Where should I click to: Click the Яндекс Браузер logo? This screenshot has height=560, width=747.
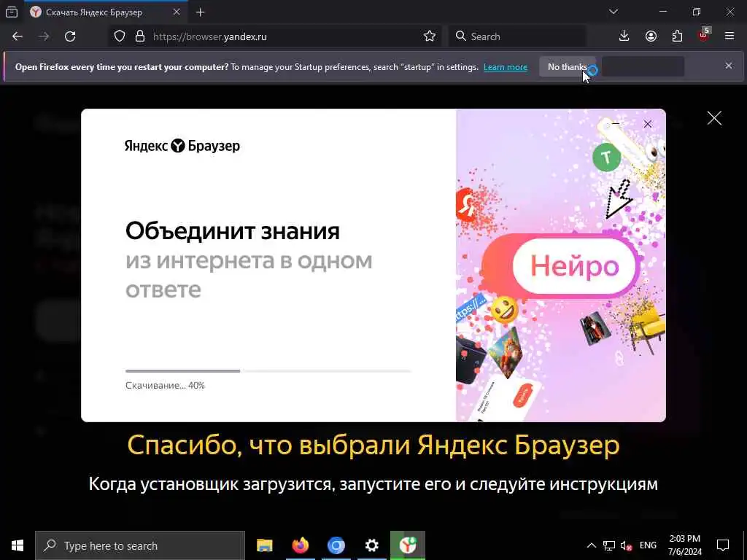click(182, 146)
